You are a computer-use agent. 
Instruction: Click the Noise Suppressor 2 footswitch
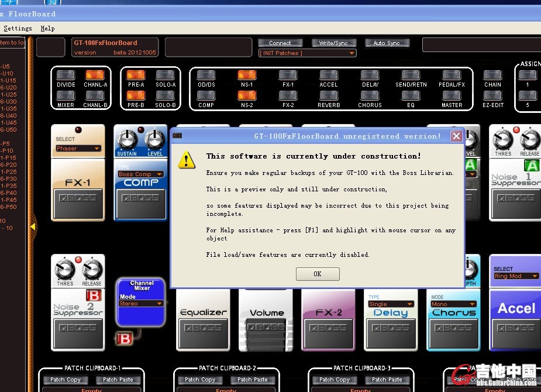[x=78, y=333]
